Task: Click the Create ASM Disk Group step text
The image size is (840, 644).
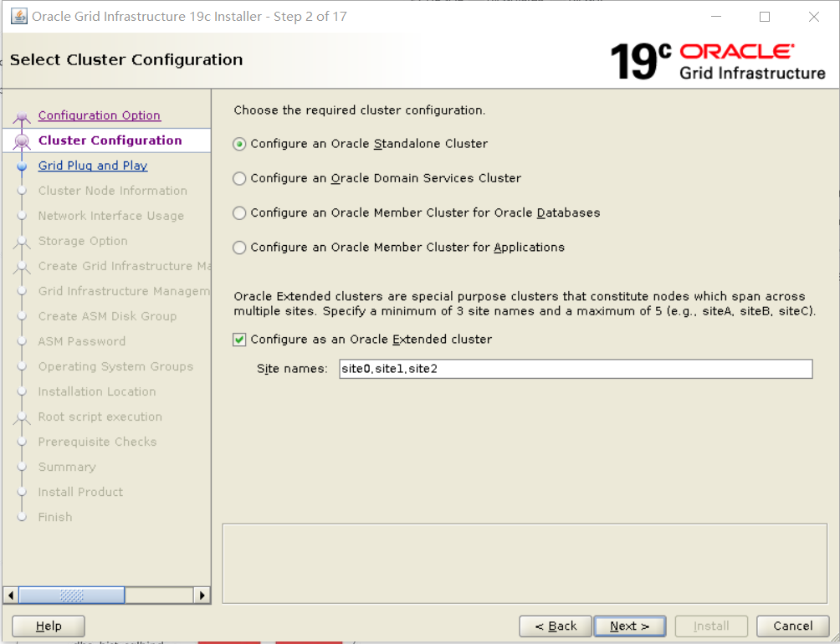Action: [x=107, y=316]
